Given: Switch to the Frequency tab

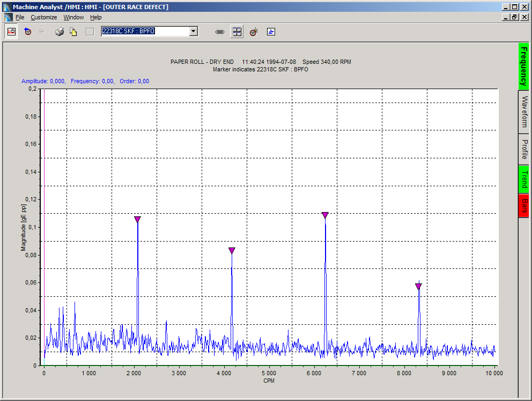Looking at the screenshot, I should pyautogui.click(x=523, y=67).
